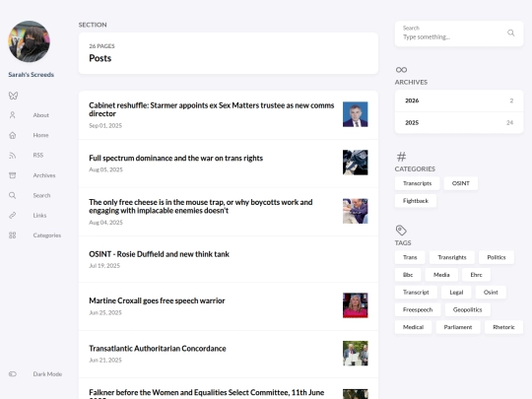Open the 2026 archive
This screenshot has width=532, height=399.
(x=459, y=100)
